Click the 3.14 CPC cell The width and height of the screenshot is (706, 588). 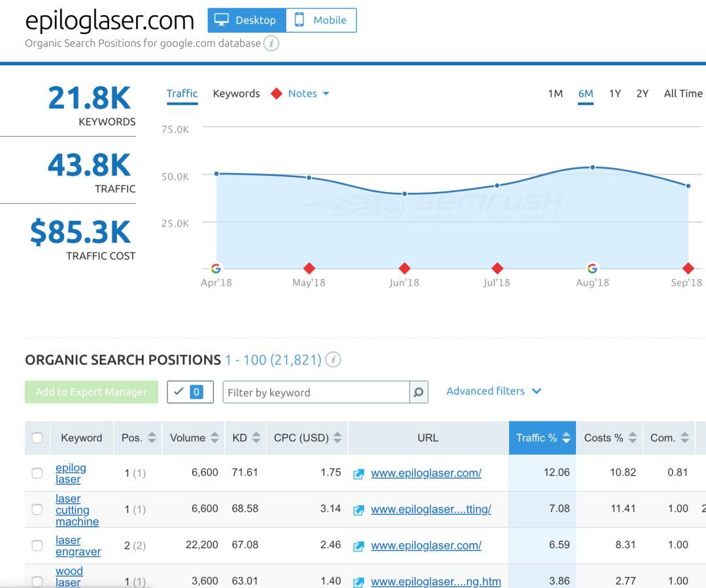pyautogui.click(x=331, y=509)
